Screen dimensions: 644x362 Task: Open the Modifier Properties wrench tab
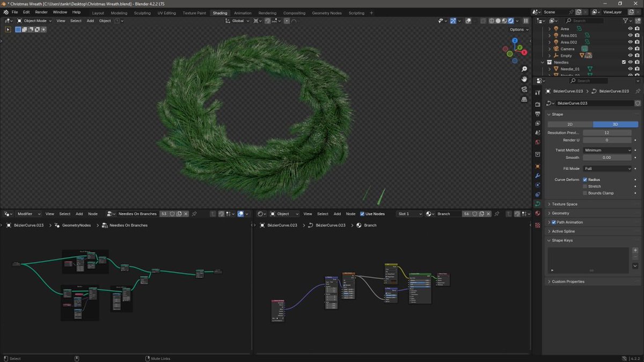click(538, 175)
